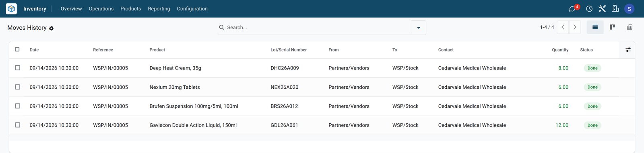
Task: Click quantity 8.00 in Deep Heat row
Action: tap(563, 68)
